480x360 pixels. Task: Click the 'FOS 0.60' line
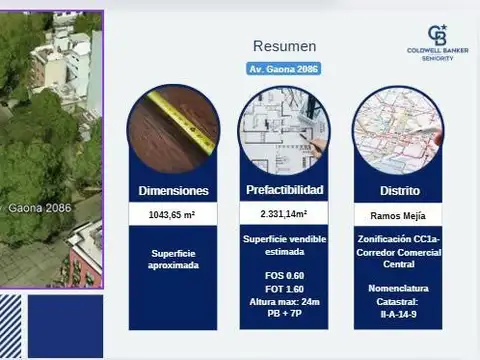284,276
